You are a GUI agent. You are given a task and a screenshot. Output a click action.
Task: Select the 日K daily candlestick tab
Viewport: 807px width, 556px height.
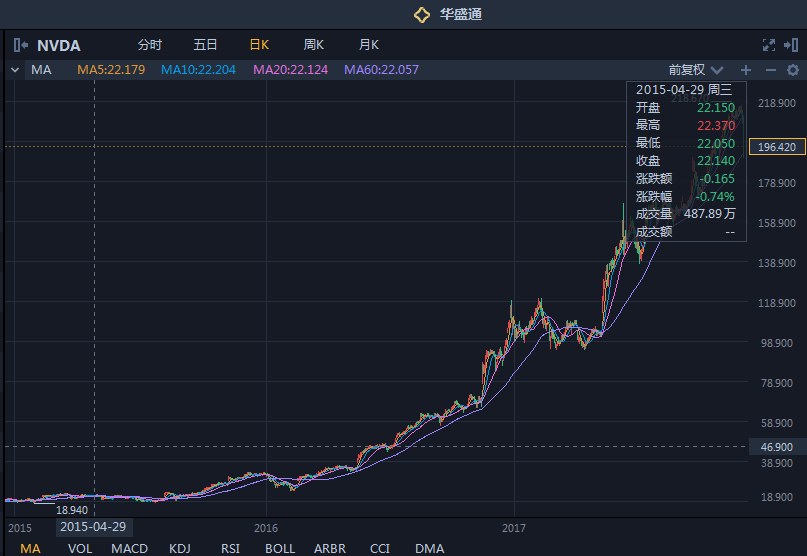259,45
